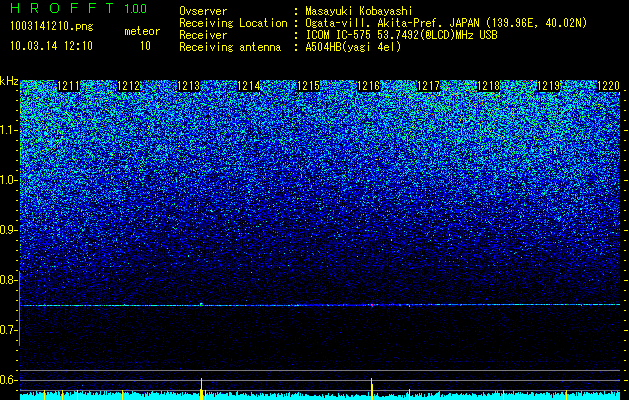Image resolution: width=629 pixels, height=400 pixels.
Task: Click the HROFFT 1.0.0 title text
Action: (x=79, y=8)
